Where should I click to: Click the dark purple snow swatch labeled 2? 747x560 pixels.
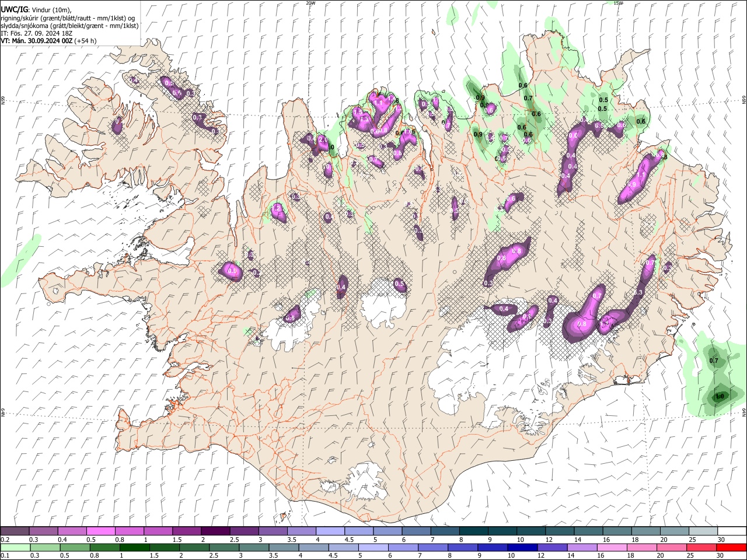pos(215,531)
